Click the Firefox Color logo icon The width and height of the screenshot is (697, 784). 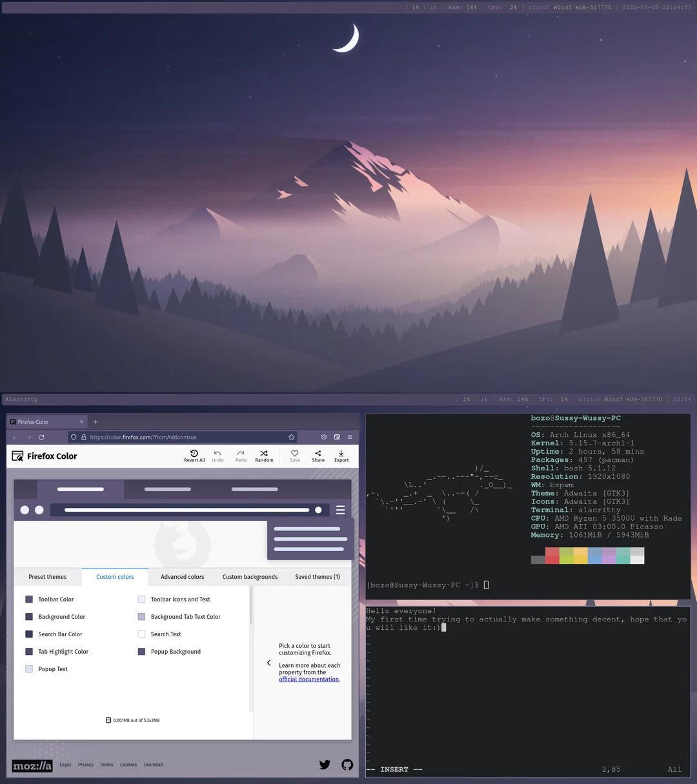click(x=17, y=456)
